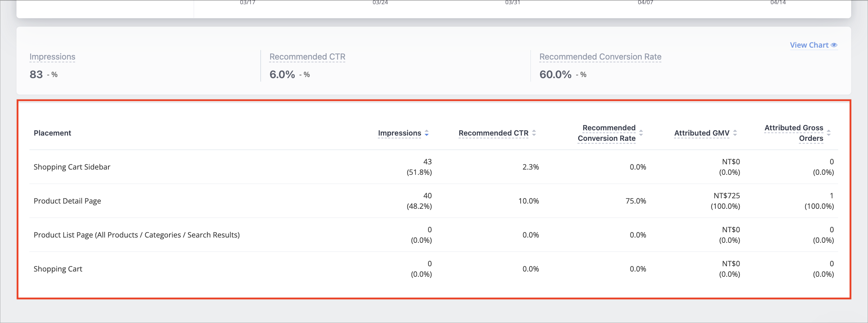Click the Attributed GMV column header text
The width and height of the screenshot is (868, 323).
tap(702, 133)
